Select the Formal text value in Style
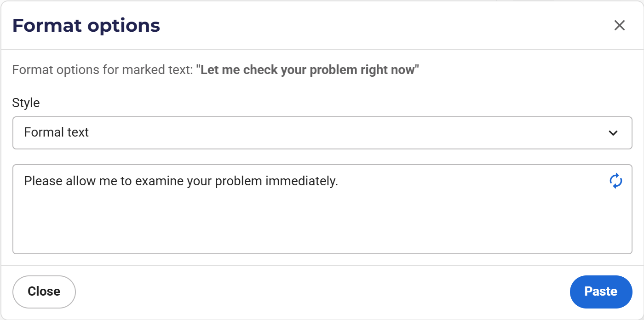 coord(57,132)
